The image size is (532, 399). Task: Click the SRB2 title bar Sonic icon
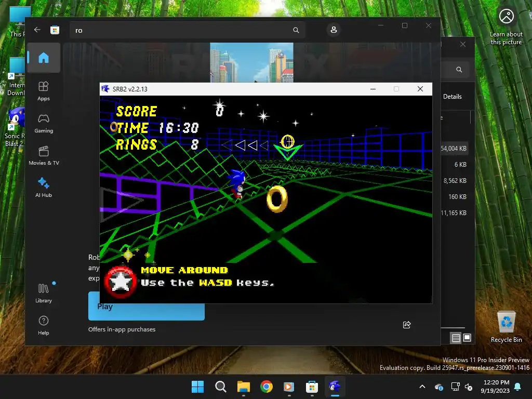point(105,89)
